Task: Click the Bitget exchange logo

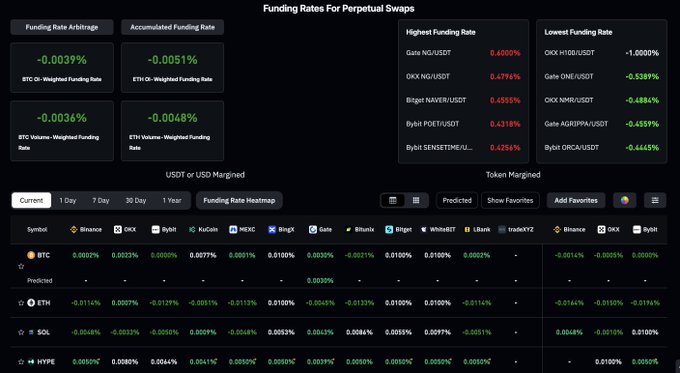Action: (x=389, y=229)
